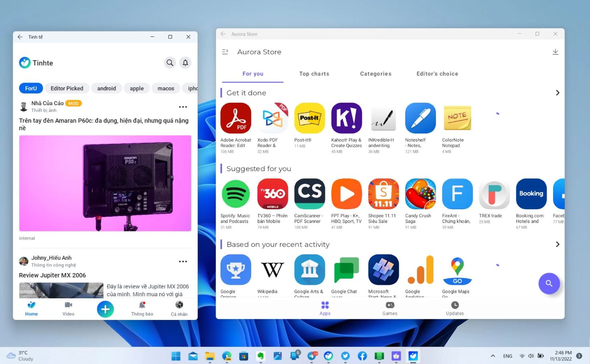Select the macos filter chip
Viewport: 590px width, 364px height.
coord(166,88)
